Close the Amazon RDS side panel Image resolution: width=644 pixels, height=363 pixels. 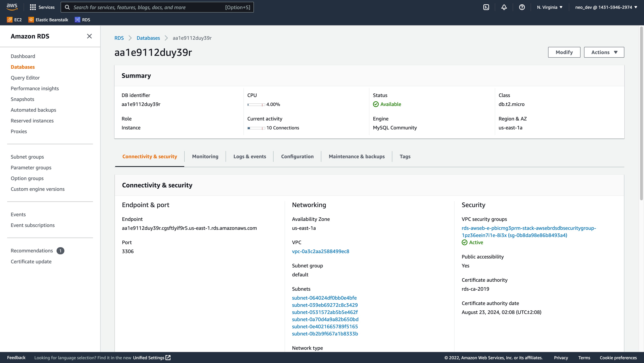pyautogui.click(x=89, y=36)
